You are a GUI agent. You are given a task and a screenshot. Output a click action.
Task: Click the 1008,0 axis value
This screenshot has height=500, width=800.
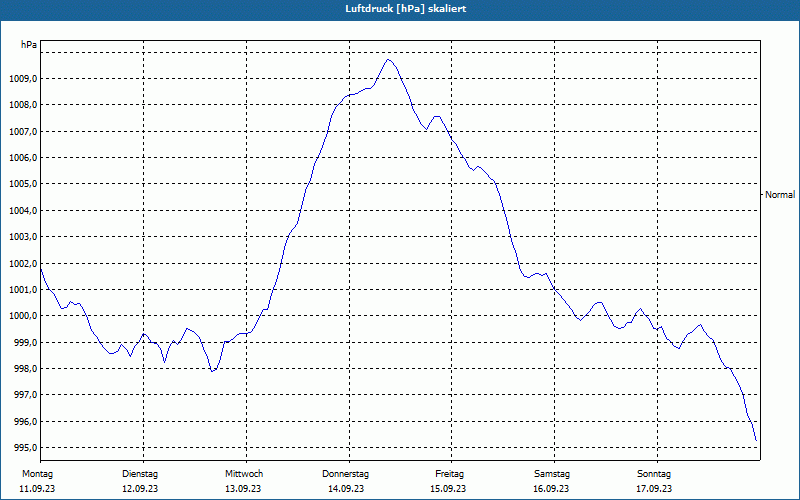point(23,105)
